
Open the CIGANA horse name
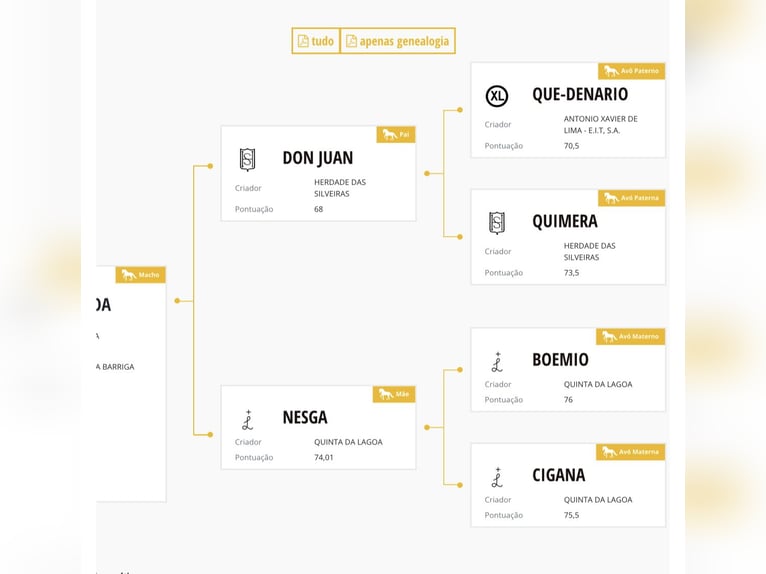(558, 476)
